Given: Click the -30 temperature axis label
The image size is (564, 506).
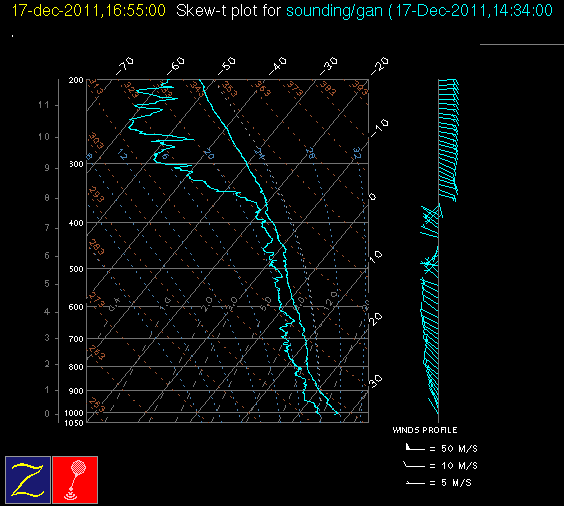Looking at the screenshot, I should [x=329, y=66].
